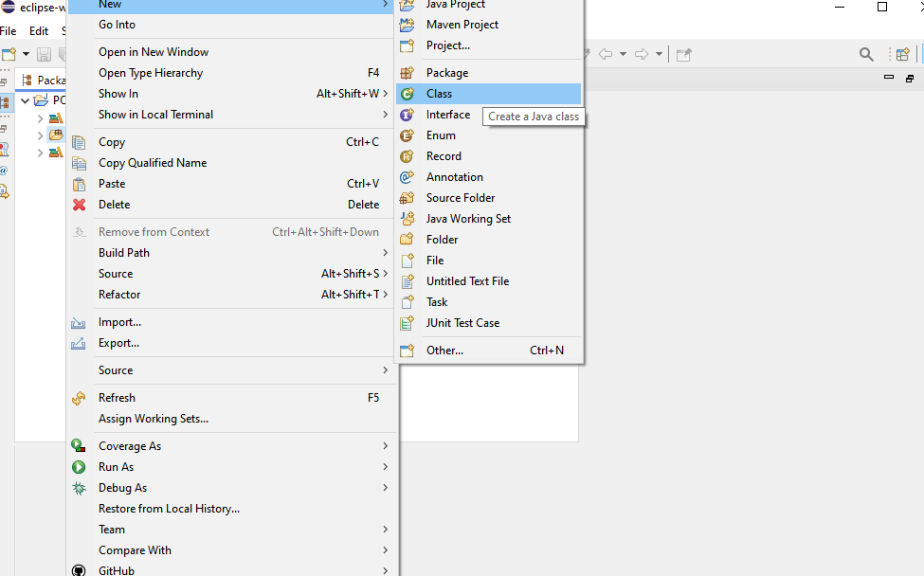The height and width of the screenshot is (576, 924).
Task: Click the File icon in submenu
Action: pyautogui.click(x=408, y=261)
